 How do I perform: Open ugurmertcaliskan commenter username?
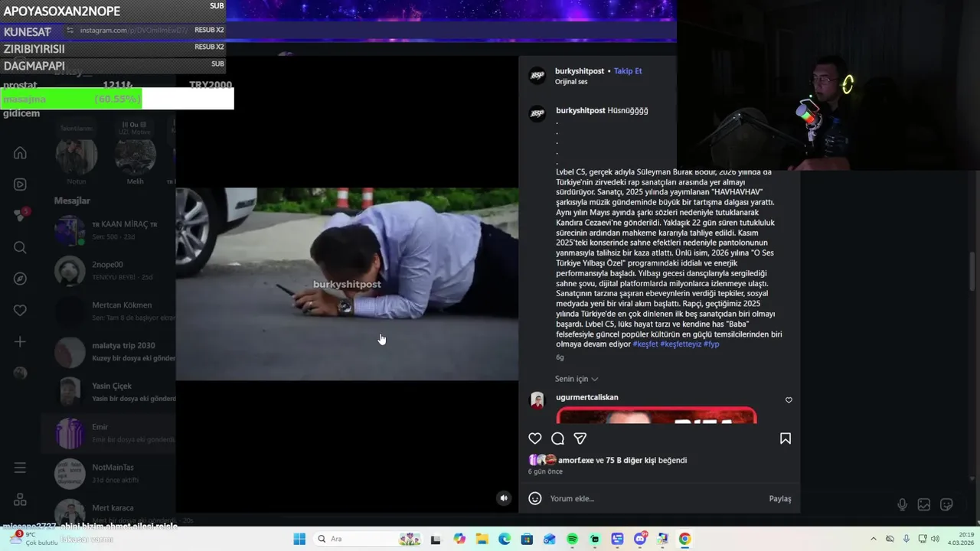pyautogui.click(x=587, y=397)
